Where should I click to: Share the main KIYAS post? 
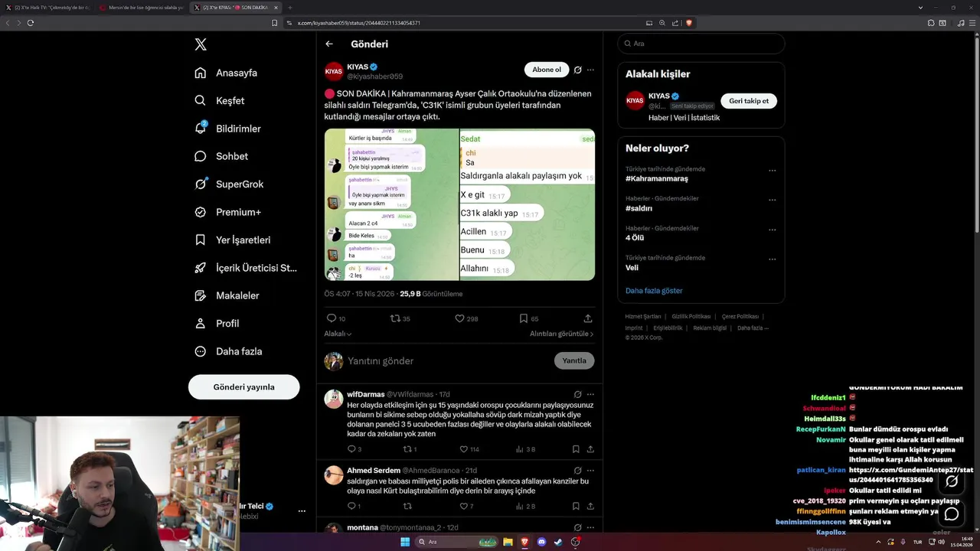pos(588,318)
